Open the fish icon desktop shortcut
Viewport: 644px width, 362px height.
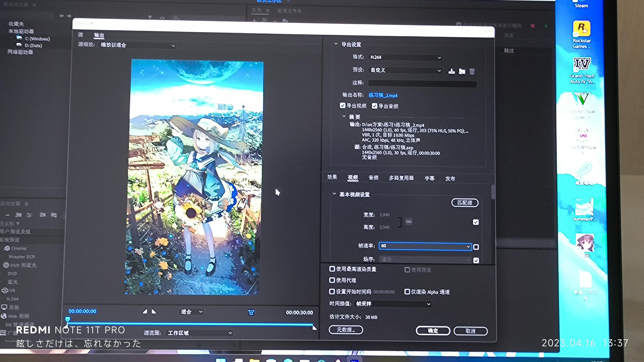coord(584,173)
